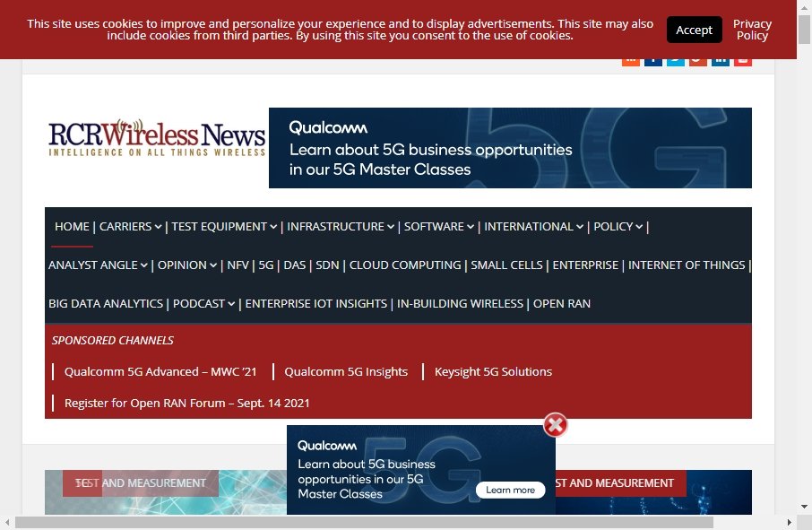Screen dimensions: 812x530
Task: Expand the SOFTWARE dropdown menu
Action: click(x=438, y=226)
